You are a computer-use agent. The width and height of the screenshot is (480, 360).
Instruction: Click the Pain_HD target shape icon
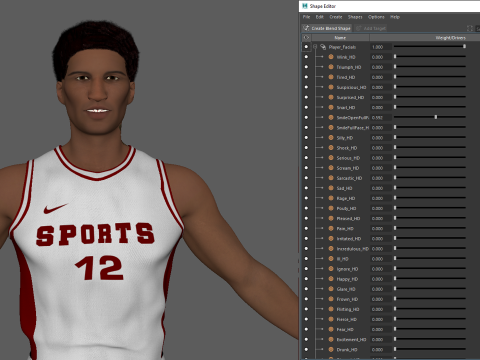[x=331, y=228]
